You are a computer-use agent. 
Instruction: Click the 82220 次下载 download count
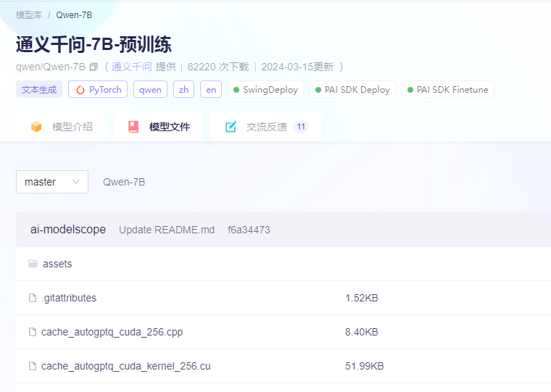pos(218,67)
